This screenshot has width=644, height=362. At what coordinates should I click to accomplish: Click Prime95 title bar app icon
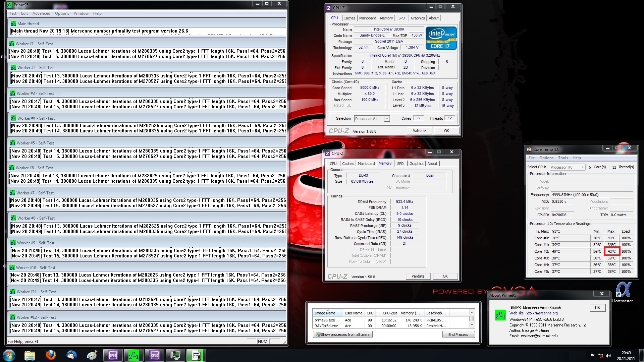[9, 5]
